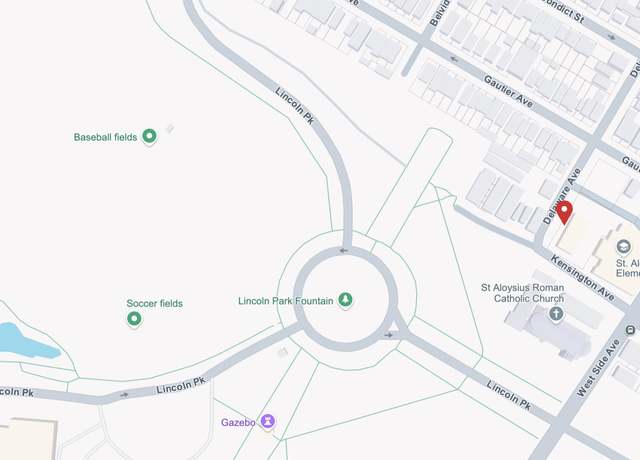640x460 pixels.
Task: Click the Kensington Ave street label
Action: (582, 278)
